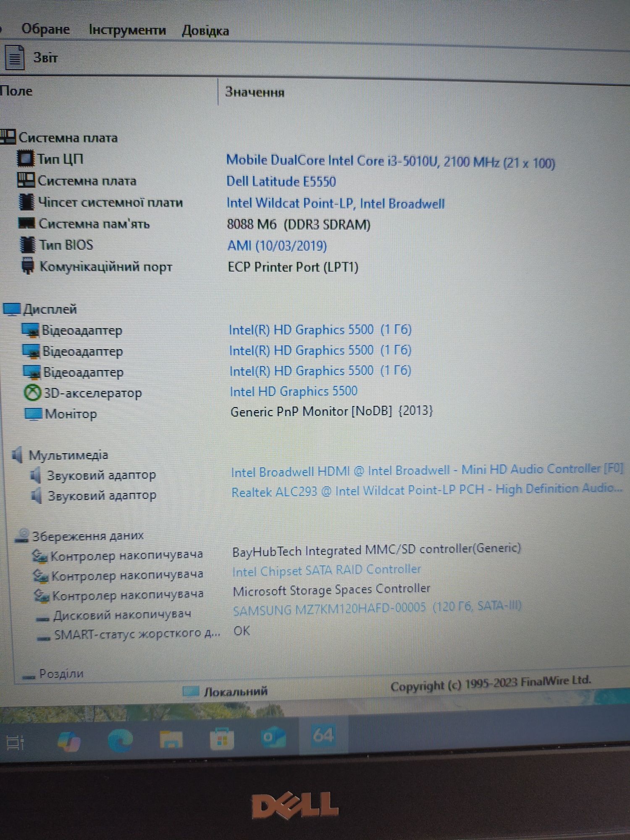Open the Realtek ALC293 audio link
Viewport: 630px width, 840px height.
pyautogui.click(x=427, y=490)
